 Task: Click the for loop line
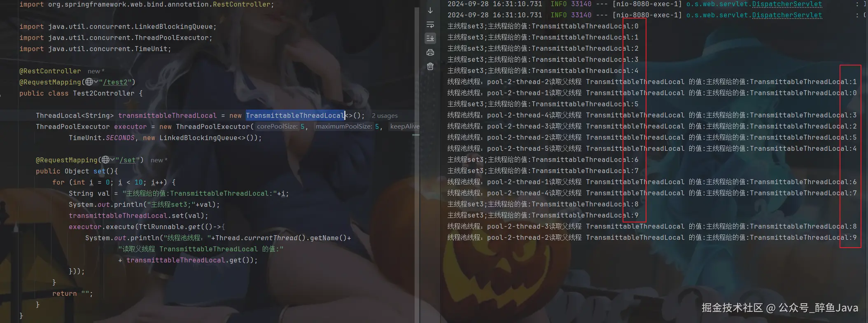click(x=114, y=182)
